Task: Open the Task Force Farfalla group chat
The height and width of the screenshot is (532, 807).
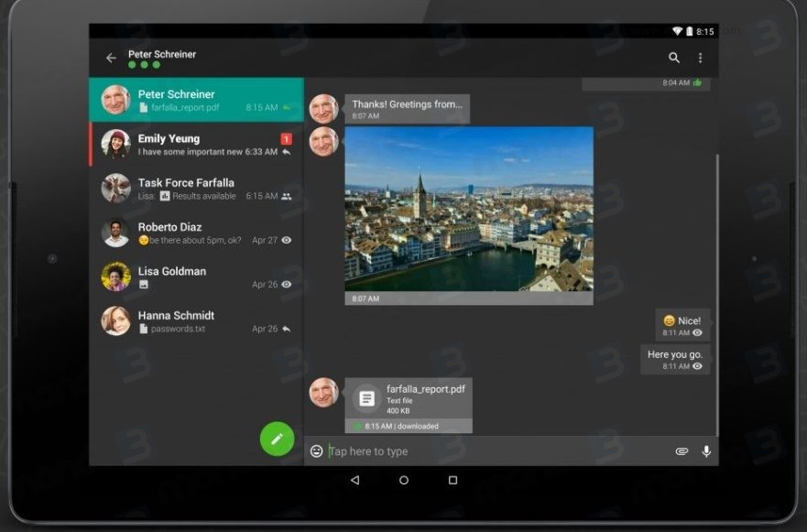Action: [197, 189]
